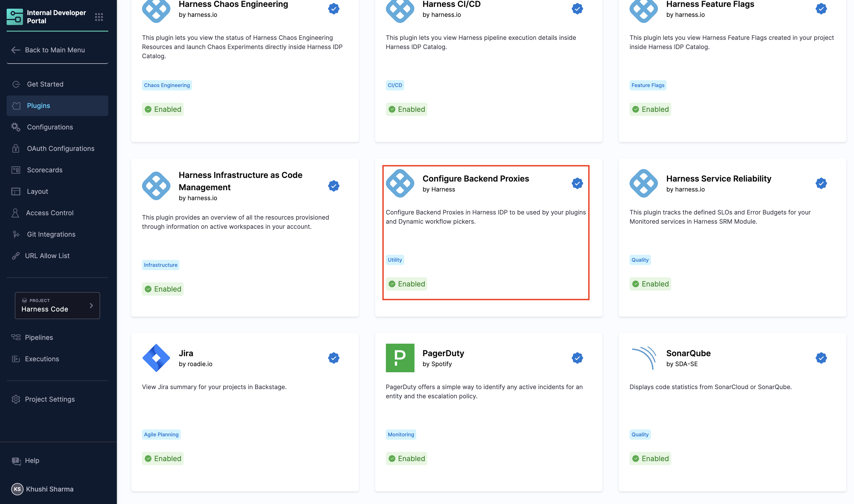Click the Harness Service Reliability logo icon
Image resolution: width=854 pixels, height=504 pixels.
(x=643, y=183)
